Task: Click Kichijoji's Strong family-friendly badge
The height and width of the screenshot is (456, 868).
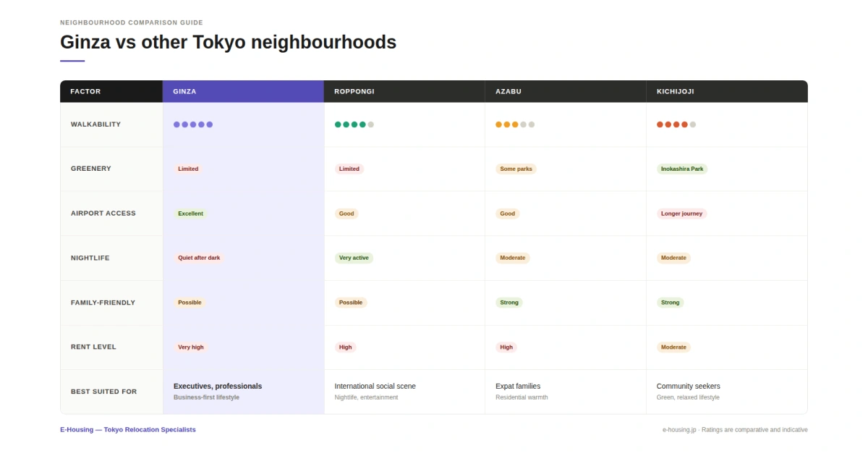Action: (671, 303)
